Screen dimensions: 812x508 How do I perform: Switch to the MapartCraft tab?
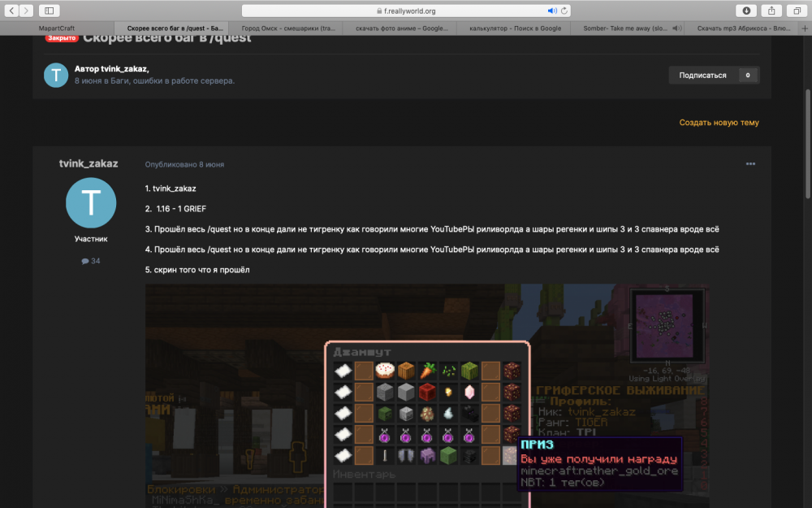tap(57, 28)
